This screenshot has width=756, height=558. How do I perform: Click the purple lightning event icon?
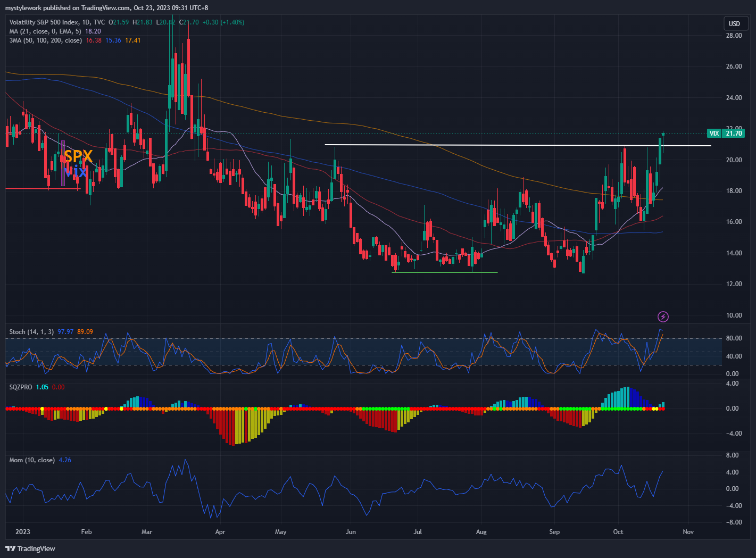663,317
